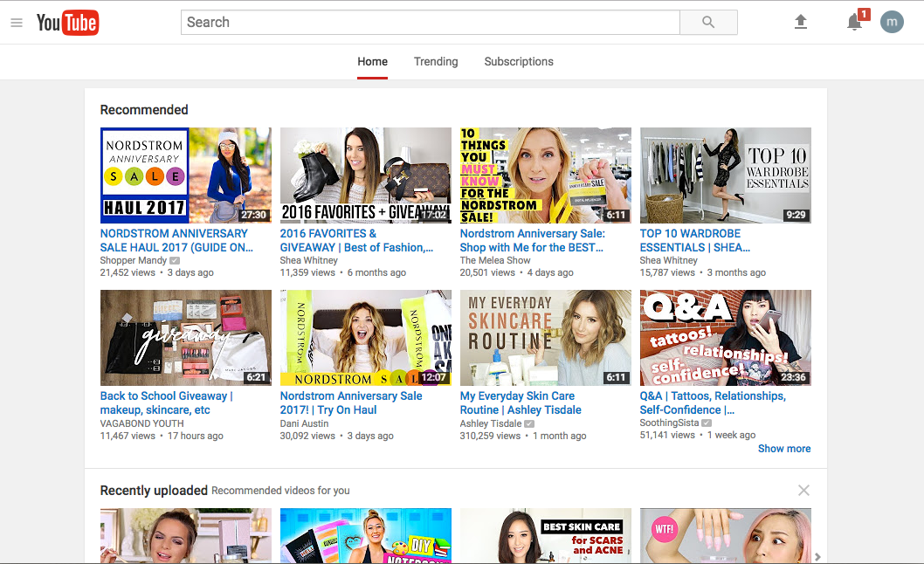The width and height of the screenshot is (924, 564).
Task: Click the 2016 Favorites + Giveaway thumbnail
Action: (x=365, y=175)
